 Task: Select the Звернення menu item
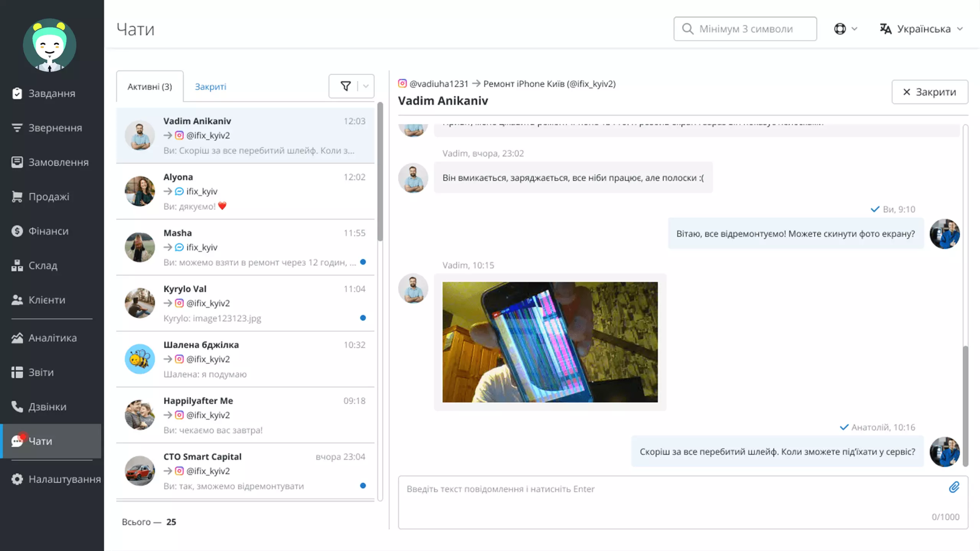tap(52, 128)
